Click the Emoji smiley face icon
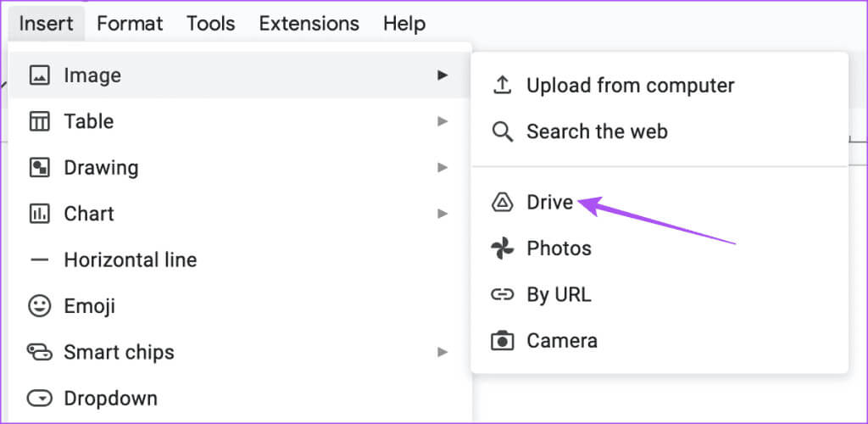The height and width of the screenshot is (424, 868). (x=40, y=306)
